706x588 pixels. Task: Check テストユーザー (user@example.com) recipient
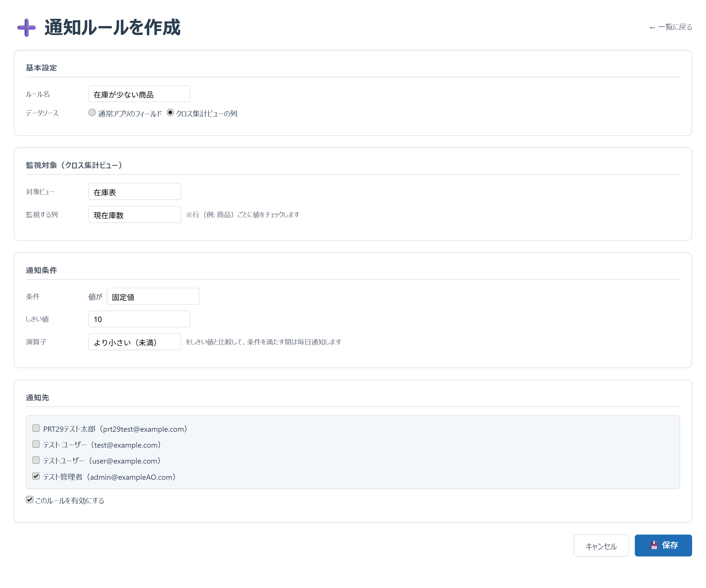tap(36, 460)
